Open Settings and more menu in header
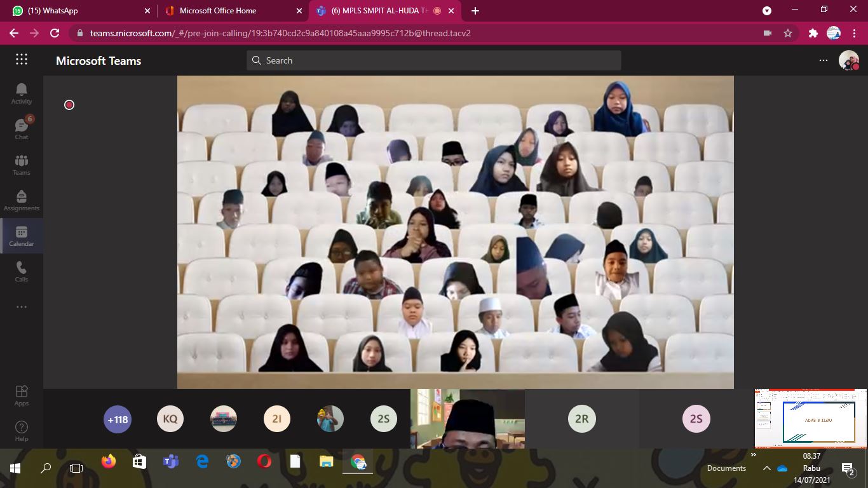The image size is (868, 488). 824,60
